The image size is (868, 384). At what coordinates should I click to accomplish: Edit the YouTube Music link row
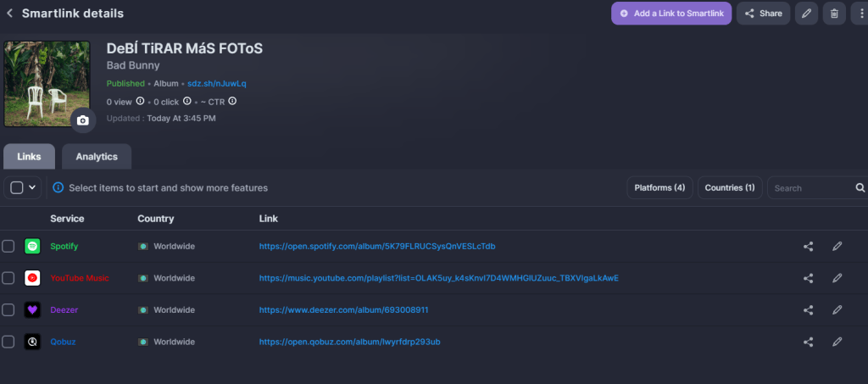[837, 278]
